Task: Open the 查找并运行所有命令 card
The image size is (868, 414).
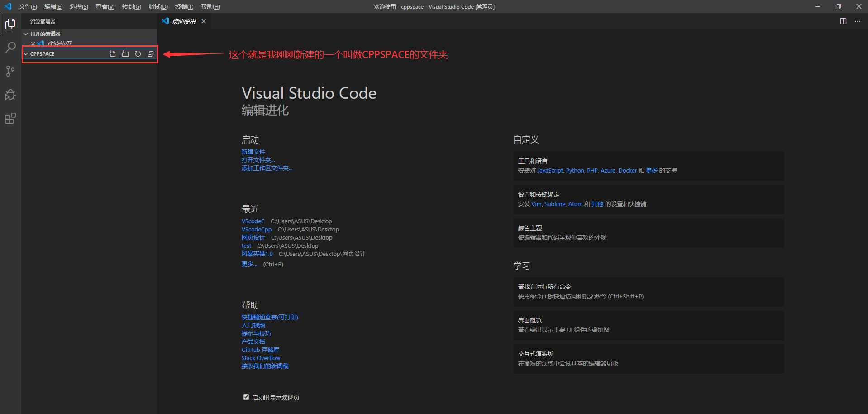Action: (649, 292)
